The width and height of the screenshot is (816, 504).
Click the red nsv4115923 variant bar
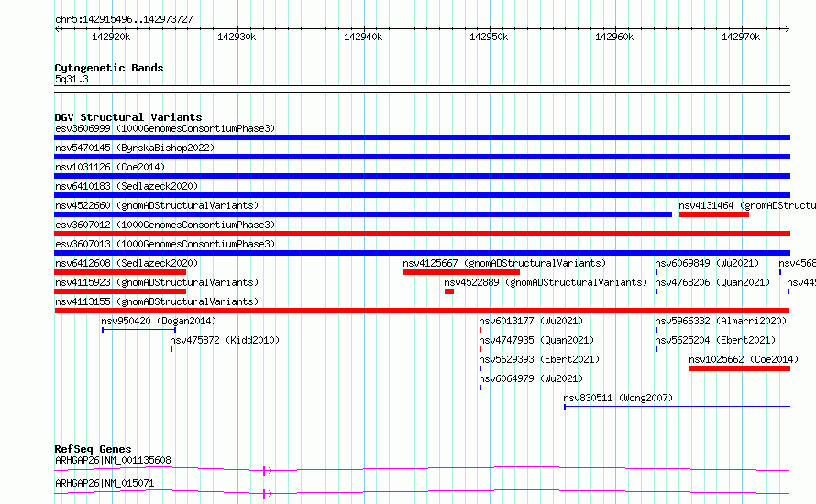point(120,291)
